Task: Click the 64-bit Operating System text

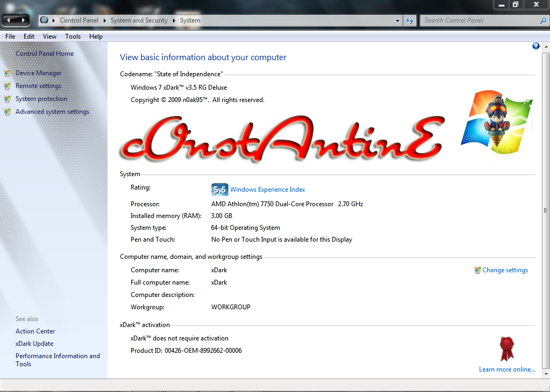Action: (246, 228)
